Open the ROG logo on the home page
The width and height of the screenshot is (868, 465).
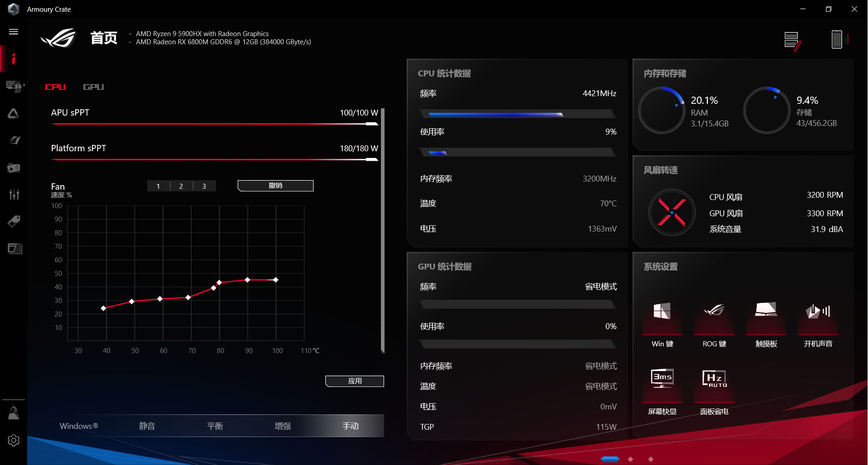[58, 38]
